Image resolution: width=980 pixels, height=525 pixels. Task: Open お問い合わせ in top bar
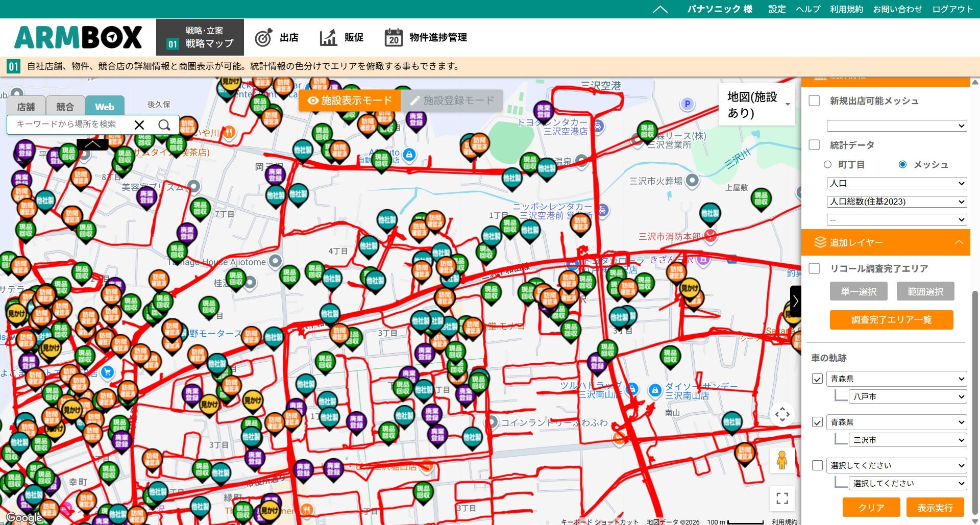tap(897, 9)
